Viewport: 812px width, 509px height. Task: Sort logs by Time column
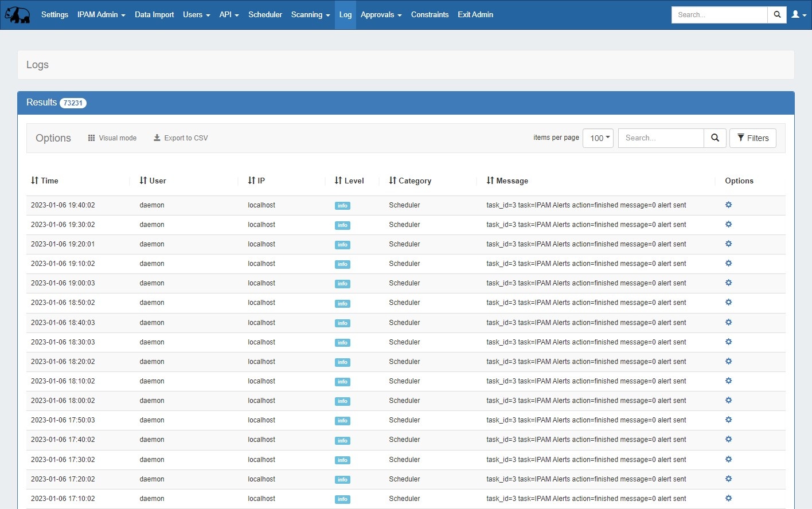45,181
